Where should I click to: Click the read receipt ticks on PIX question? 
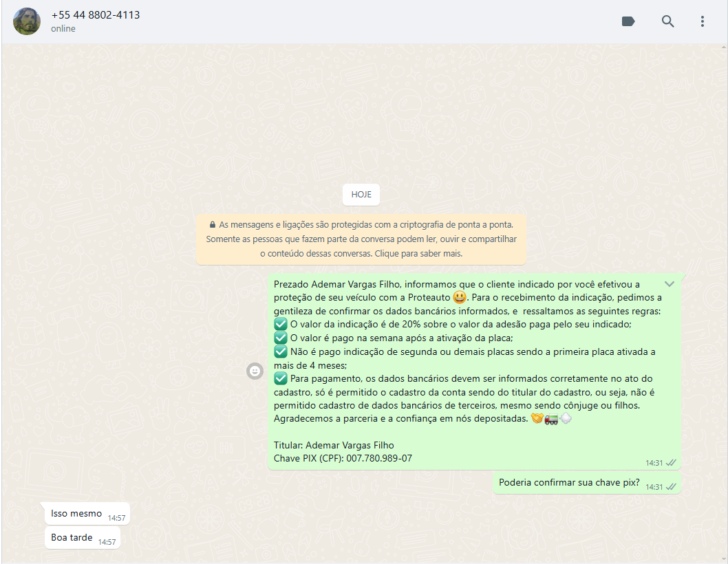pyautogui.click(x=672, y=487)
